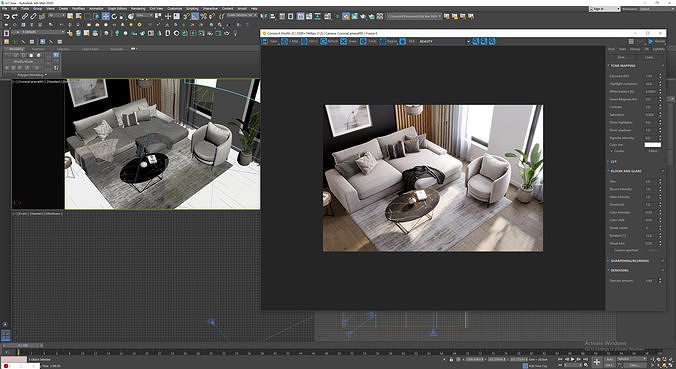This screenshot has width=676, height=369.
Task: Open the Selected key filter dropdown
Action: point(632,359)
